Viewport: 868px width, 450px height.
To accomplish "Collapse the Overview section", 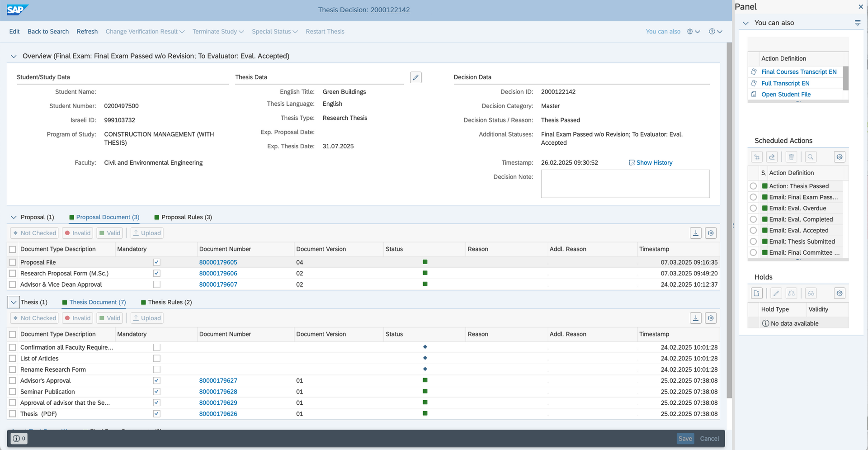I will [x=14, y=56].
